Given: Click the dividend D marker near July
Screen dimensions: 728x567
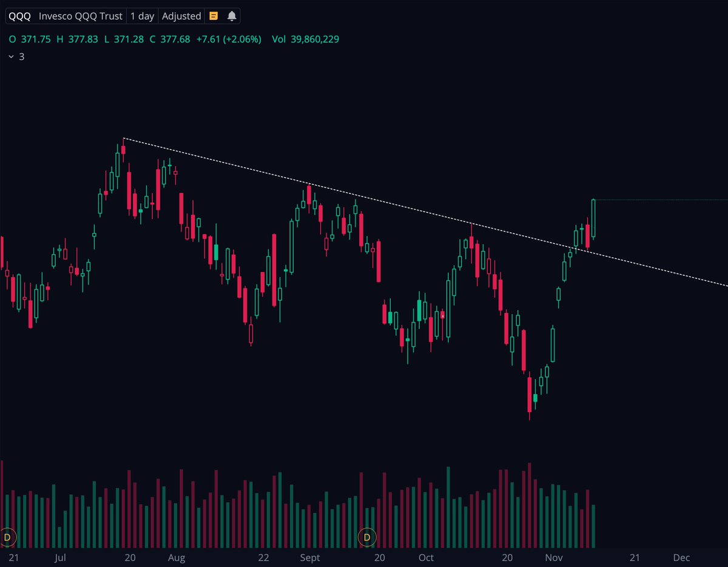Looking at the screenshot, I should pos(7,537).
